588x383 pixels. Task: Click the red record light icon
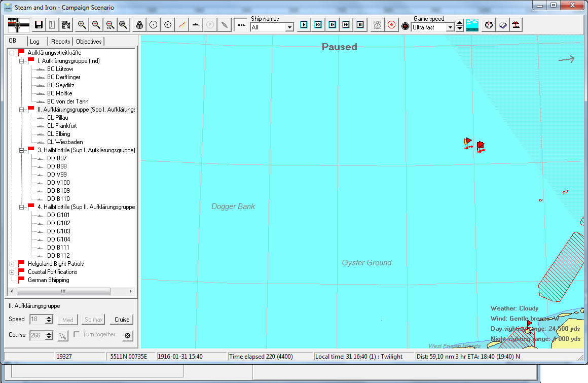[x=406, y=26]
